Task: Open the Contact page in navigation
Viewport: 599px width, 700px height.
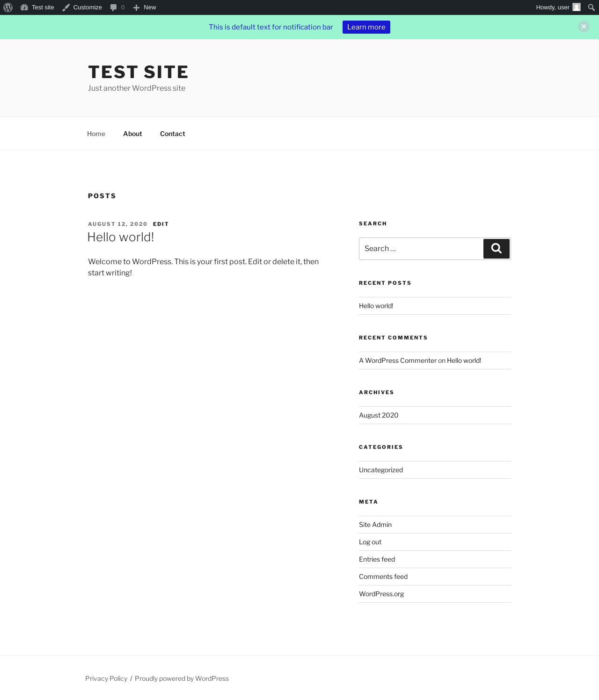Action: (x=172, y=134)
